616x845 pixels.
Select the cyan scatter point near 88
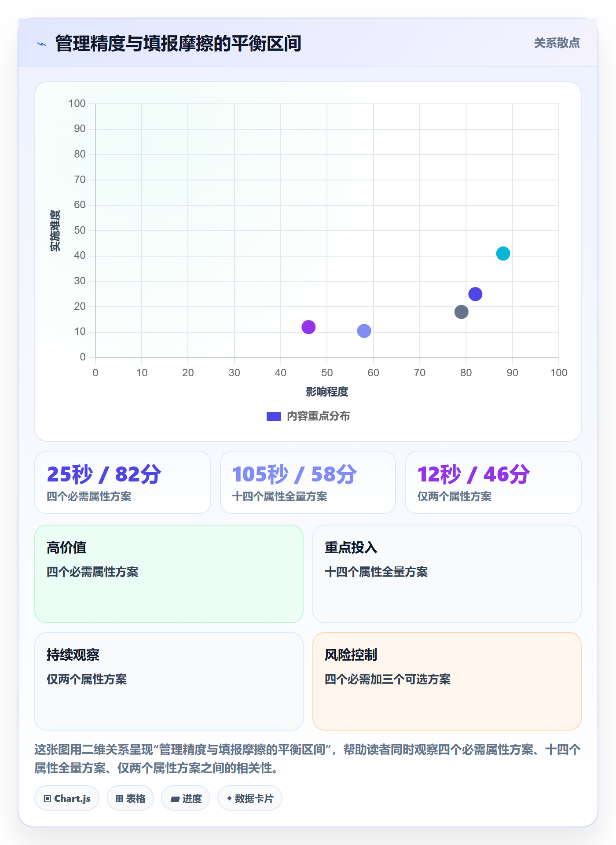[503, 253]
